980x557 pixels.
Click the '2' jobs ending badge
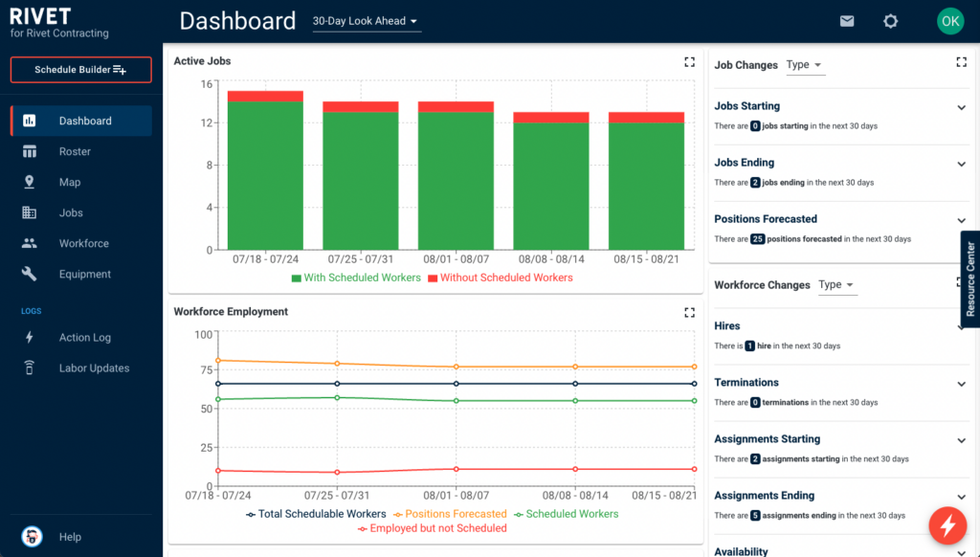pyautogui.click(x=755, y=183)
